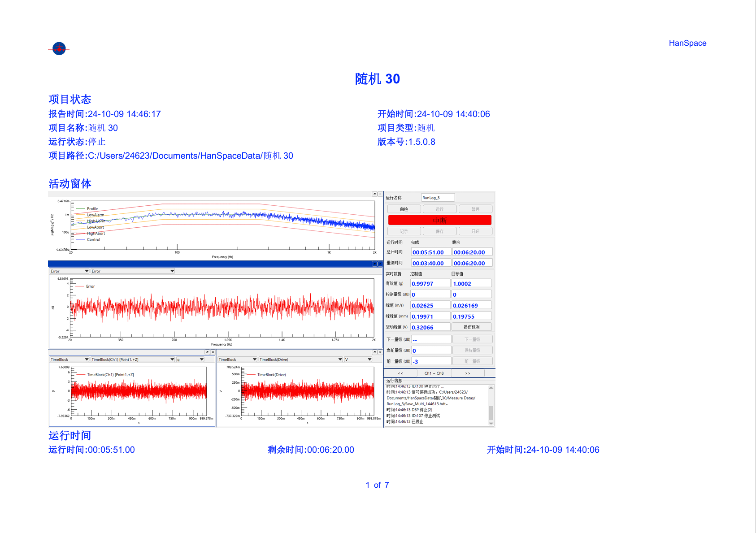The height and width of the screenshot is (533, 756).
Task: Select the Ch1 ~ Ch8 channel tab
Action: pos(434,373)
